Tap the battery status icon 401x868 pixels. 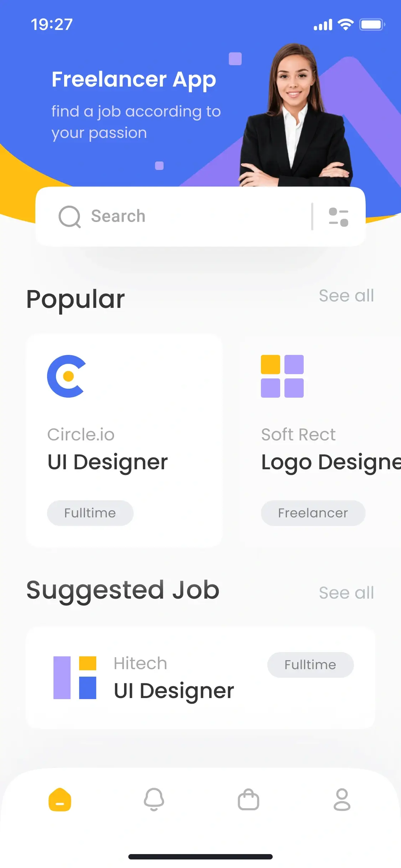click(372, 25)
